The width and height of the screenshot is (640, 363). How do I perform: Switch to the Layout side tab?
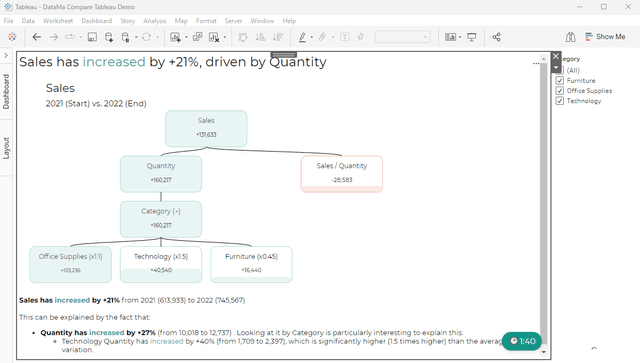coord(6,148)
